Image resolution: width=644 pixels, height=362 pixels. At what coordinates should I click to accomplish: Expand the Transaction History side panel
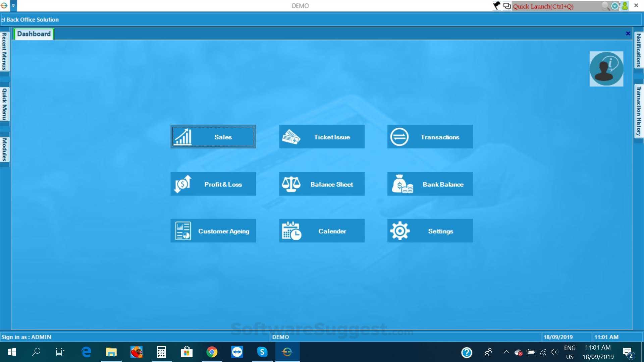[639, 111]
